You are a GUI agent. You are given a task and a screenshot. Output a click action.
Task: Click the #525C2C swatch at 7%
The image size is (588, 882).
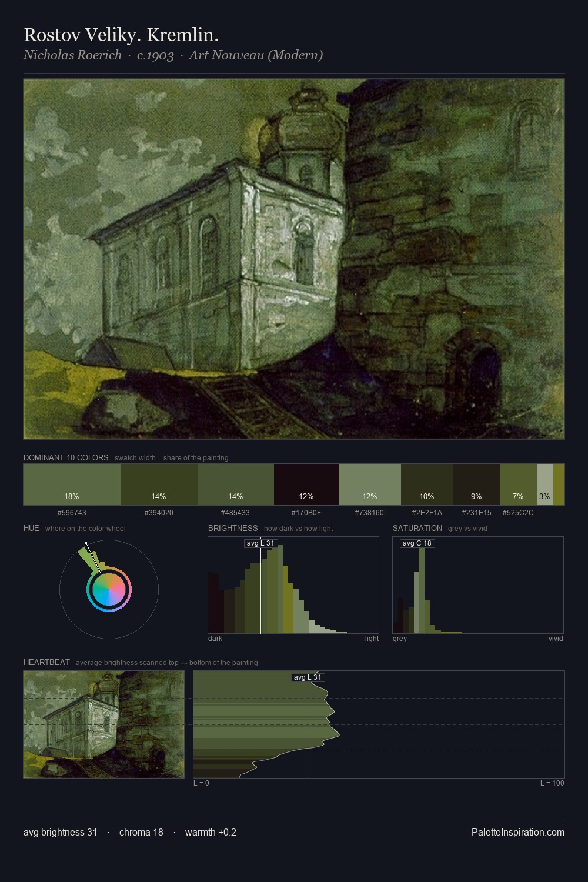[x=519, y=485]
